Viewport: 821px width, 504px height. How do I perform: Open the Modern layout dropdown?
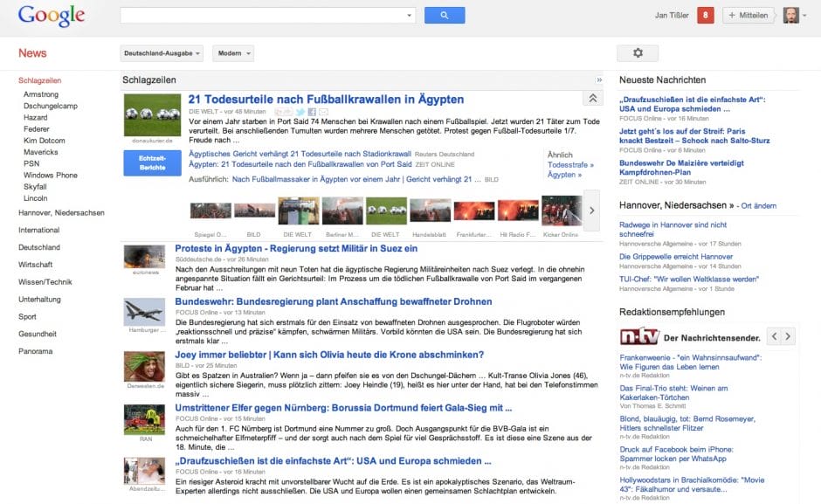point(232,52)
